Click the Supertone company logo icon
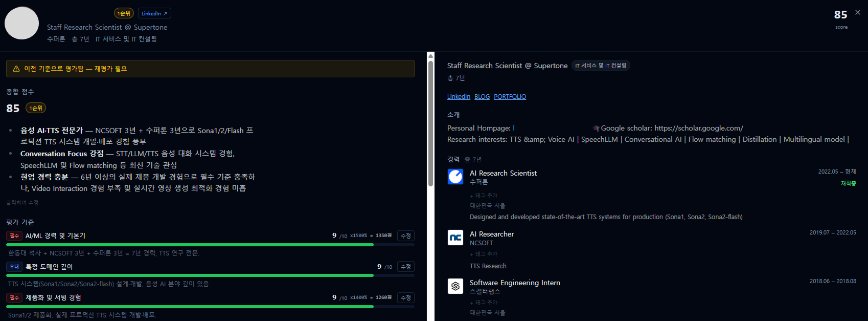The height and width of the screenshot is (321, 868). pos(455,177)
